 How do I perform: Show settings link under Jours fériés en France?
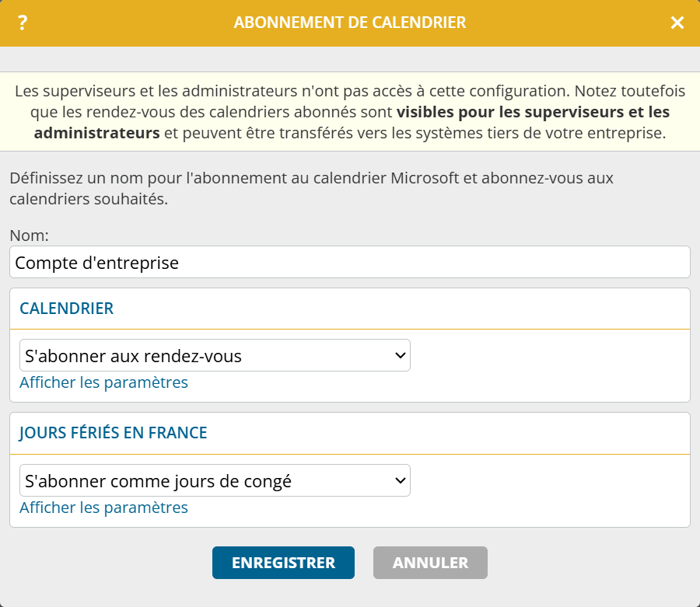(x=103, y=508)
